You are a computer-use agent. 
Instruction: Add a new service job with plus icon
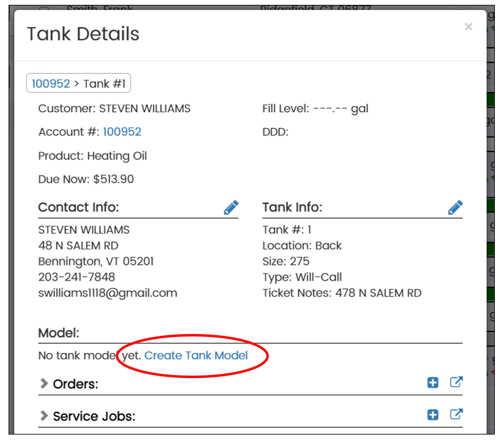coord(433,415)
